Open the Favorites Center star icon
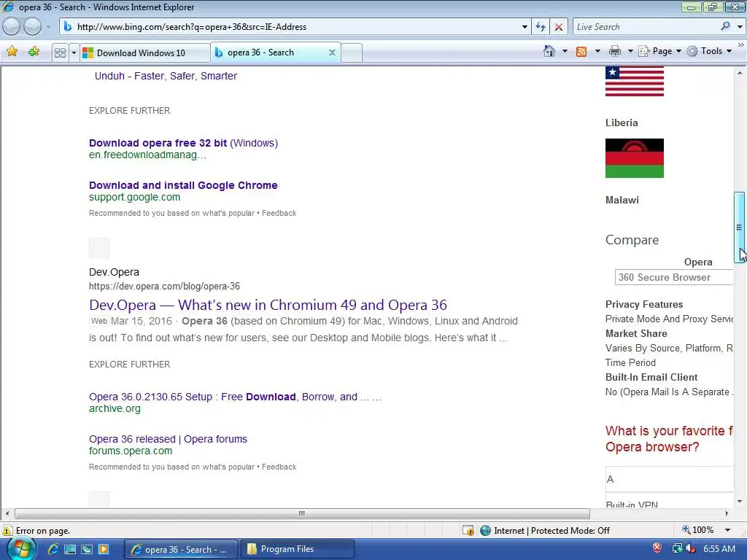Viewport: 747px width, 560px height. point(12,52)
